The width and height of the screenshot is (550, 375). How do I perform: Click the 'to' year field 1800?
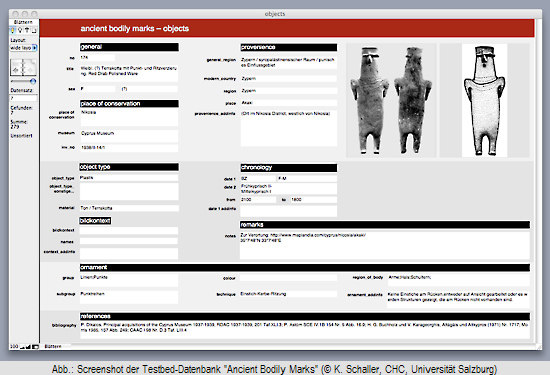(314, 200)
